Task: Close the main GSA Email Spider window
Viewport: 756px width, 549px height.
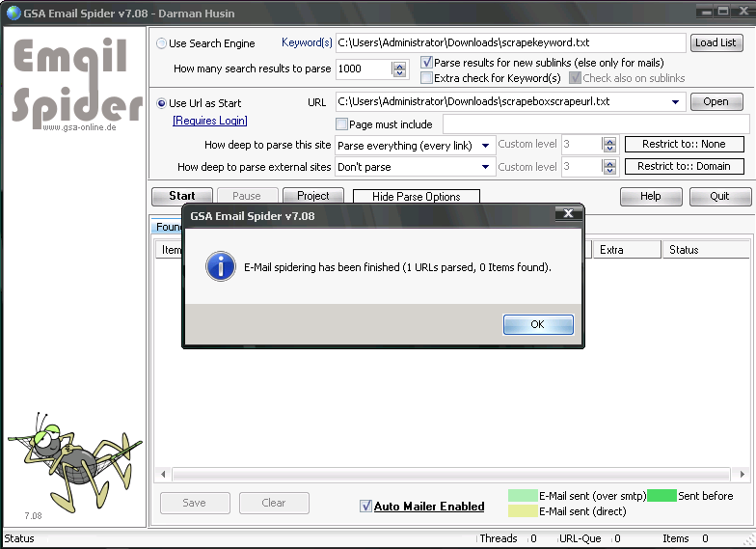Action: pyautogui.click(x=743, y=12)
